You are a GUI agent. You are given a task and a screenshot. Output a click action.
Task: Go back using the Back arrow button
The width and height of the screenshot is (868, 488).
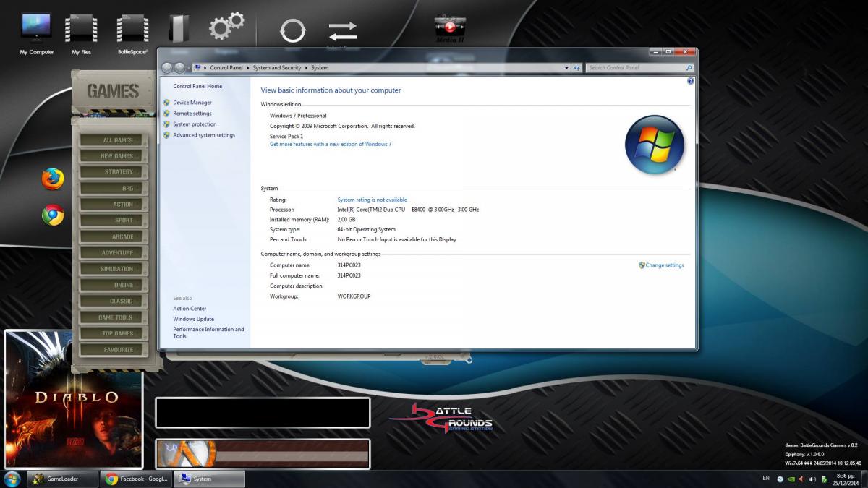pyautogui.click(x=168, y=68)
